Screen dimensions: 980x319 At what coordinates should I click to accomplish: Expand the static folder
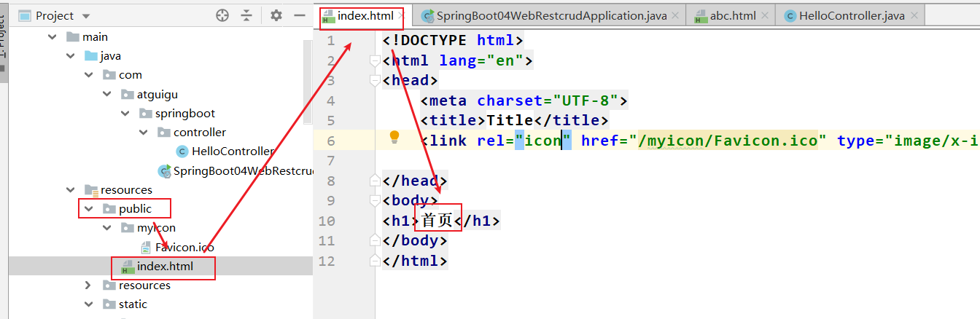[88, 304]
